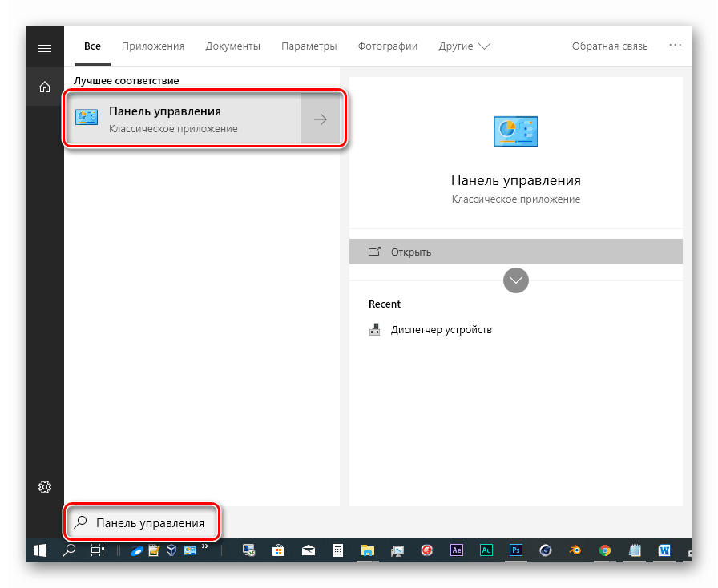This screenshot has width=718, height=588.
Task: Launch After Effects from the taskbar
Action: click(x=456, y=550)
